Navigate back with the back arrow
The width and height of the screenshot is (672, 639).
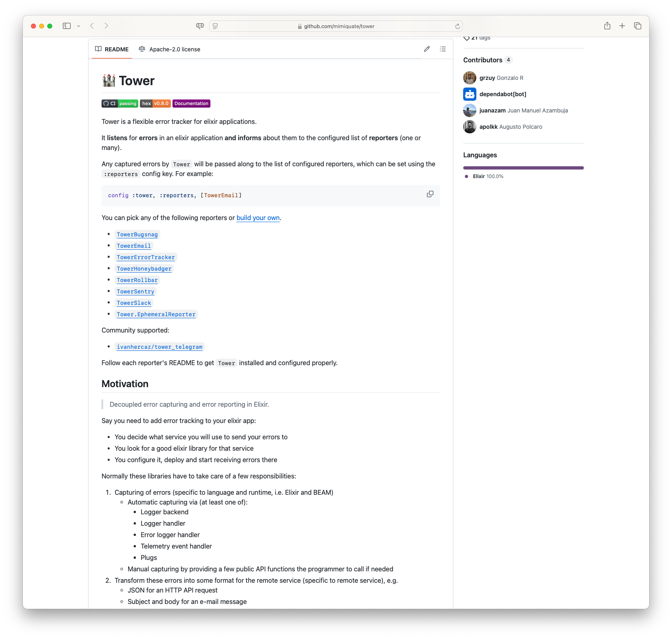pos(92,26)
